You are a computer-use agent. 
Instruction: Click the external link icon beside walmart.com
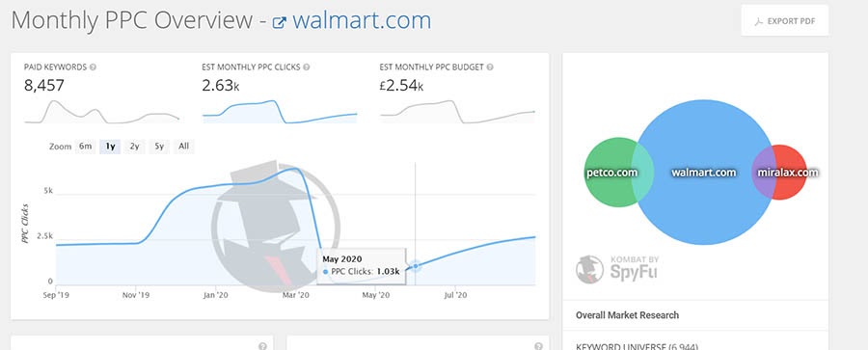[x=280, y=23]
